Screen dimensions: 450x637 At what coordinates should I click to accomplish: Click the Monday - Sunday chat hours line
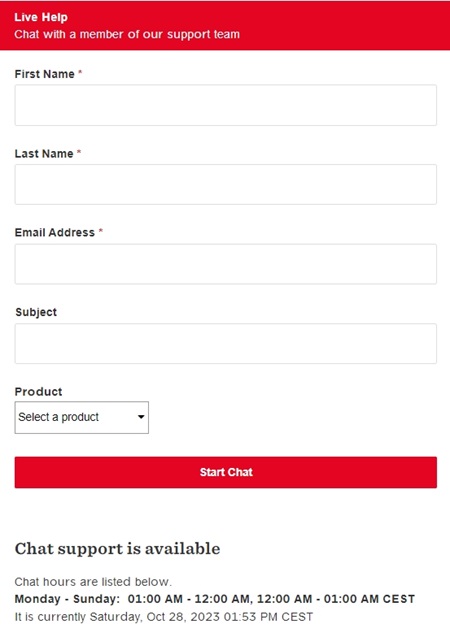pyautogui.click(x=215, y=599)
